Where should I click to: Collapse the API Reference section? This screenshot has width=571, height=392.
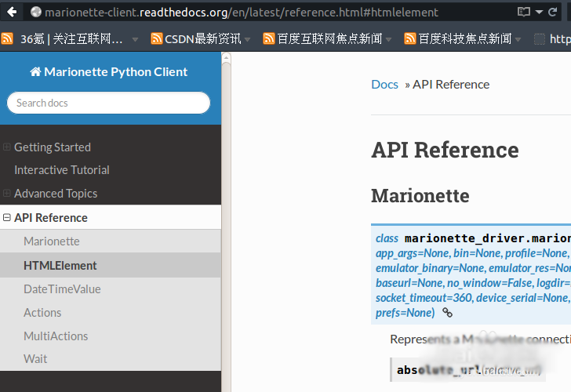tap(7, 217)
